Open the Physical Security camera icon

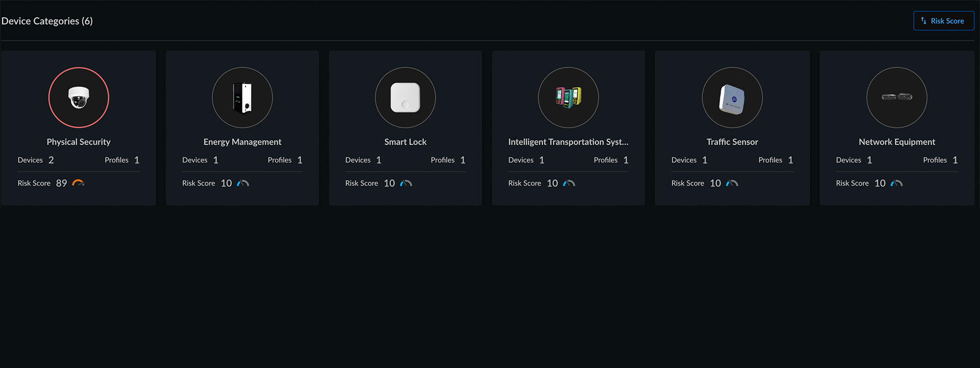pos(79,98)
